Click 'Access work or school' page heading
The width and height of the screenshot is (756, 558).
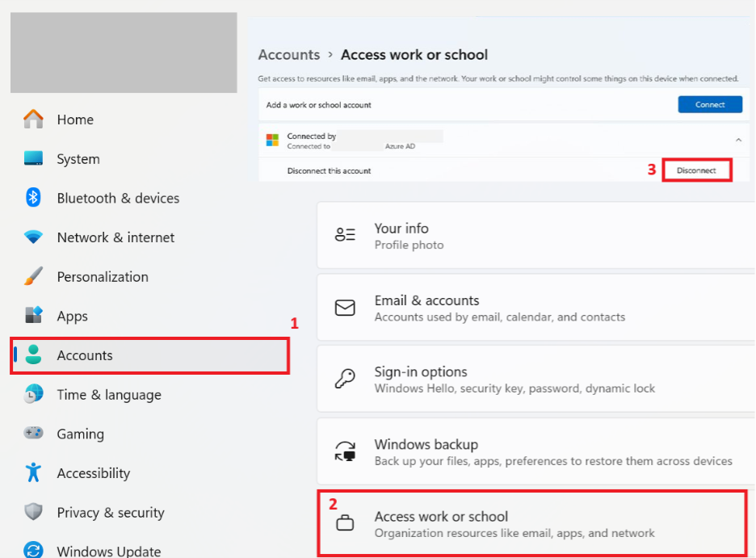(x=414, y=54)
